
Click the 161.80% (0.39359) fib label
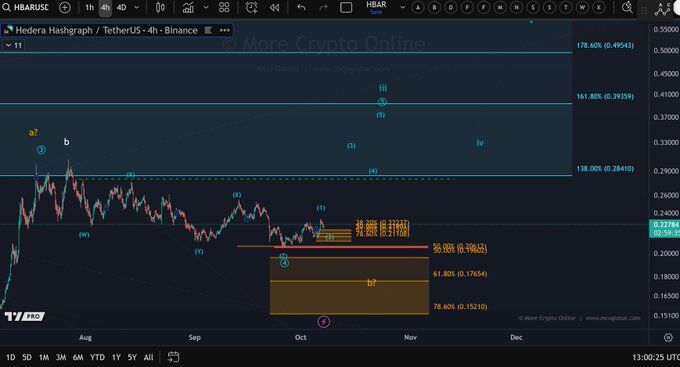[605, 96]
